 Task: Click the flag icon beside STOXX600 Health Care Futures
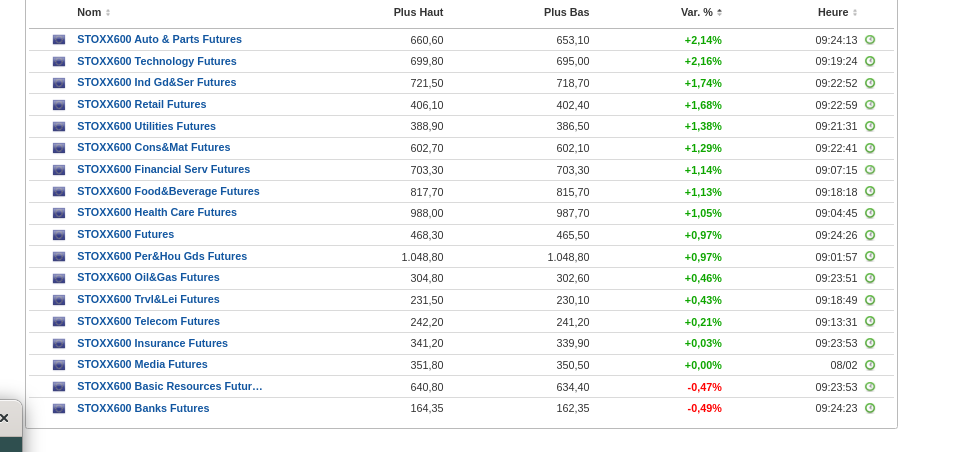59,213
